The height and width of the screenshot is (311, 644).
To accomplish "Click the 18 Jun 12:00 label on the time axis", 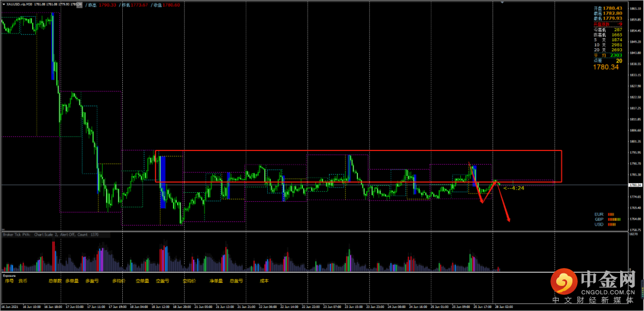I will 160,306.
